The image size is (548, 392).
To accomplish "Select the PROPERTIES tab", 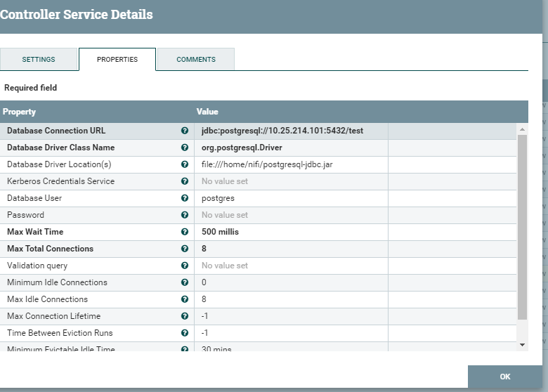I will tap(117, 60).
